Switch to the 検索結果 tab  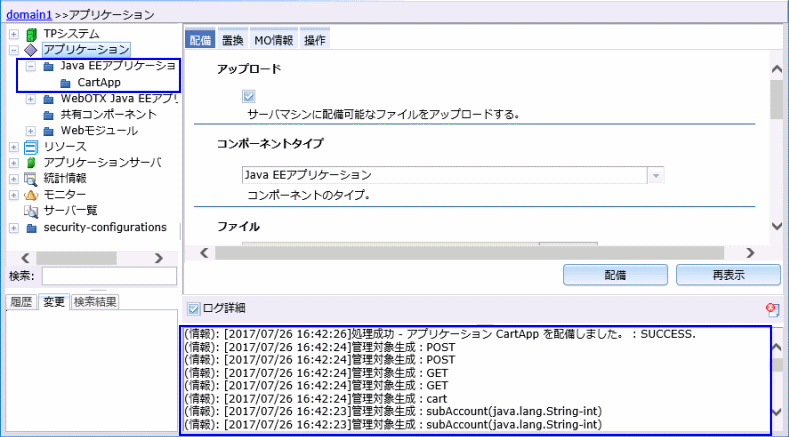(95, 301)
